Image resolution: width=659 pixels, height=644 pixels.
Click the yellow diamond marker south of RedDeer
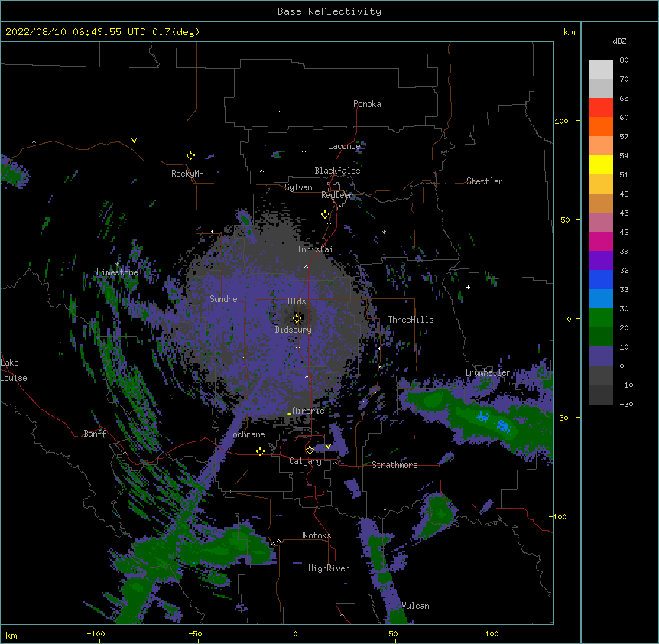[326, 215]
